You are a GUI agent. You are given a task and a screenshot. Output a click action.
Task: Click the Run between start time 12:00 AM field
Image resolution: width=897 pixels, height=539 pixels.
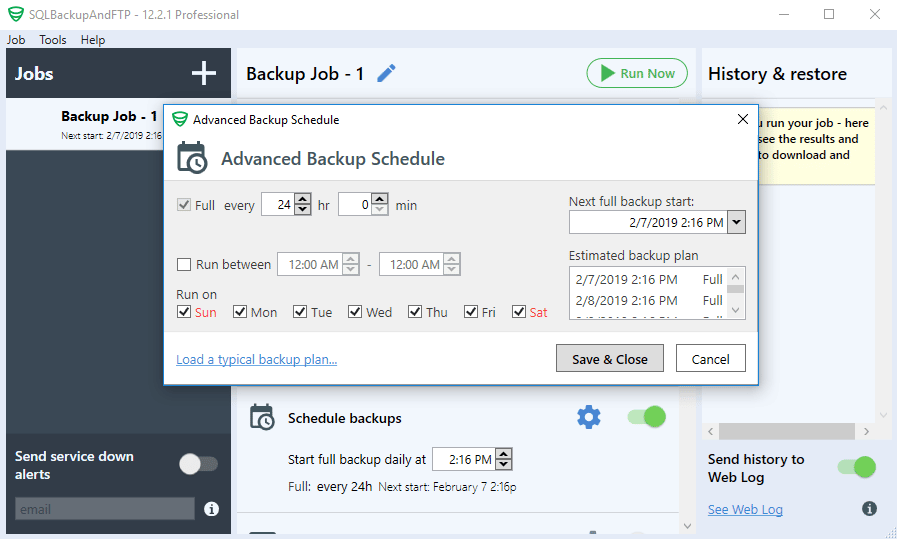[310, 264]
